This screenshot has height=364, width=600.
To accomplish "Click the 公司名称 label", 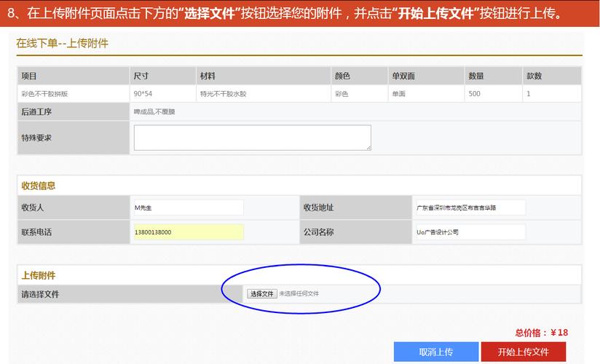I will [318, 232].
